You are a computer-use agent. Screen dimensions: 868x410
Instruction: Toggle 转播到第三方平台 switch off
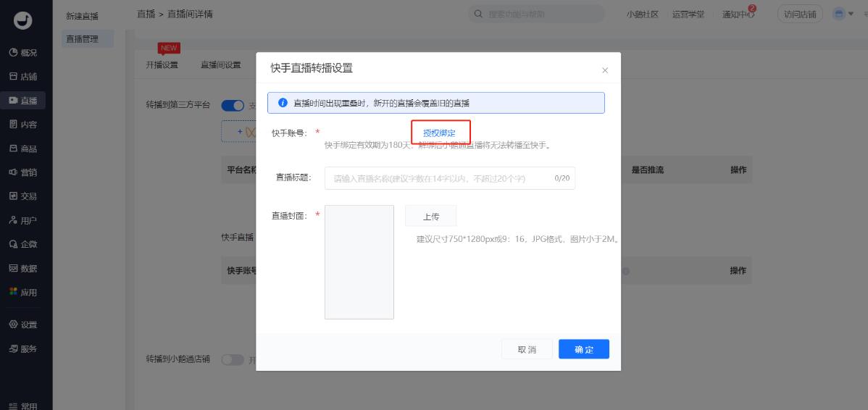pyautogui.click(x=233, y=105)
